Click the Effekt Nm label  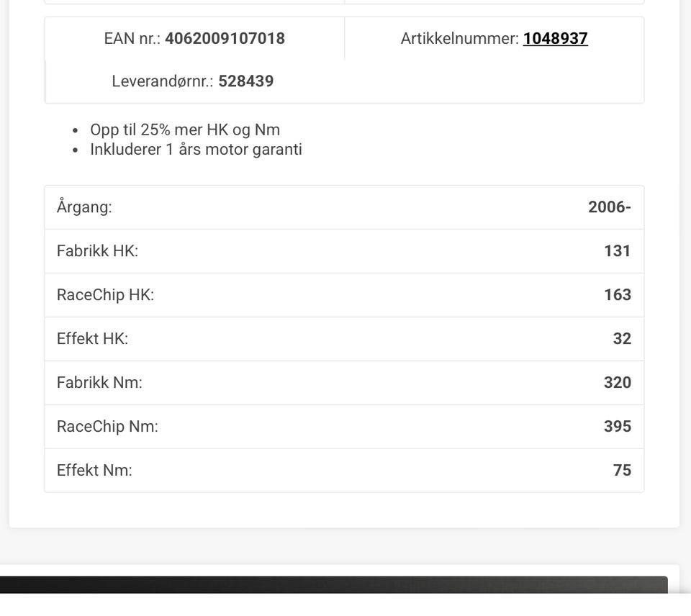point(94,471)
